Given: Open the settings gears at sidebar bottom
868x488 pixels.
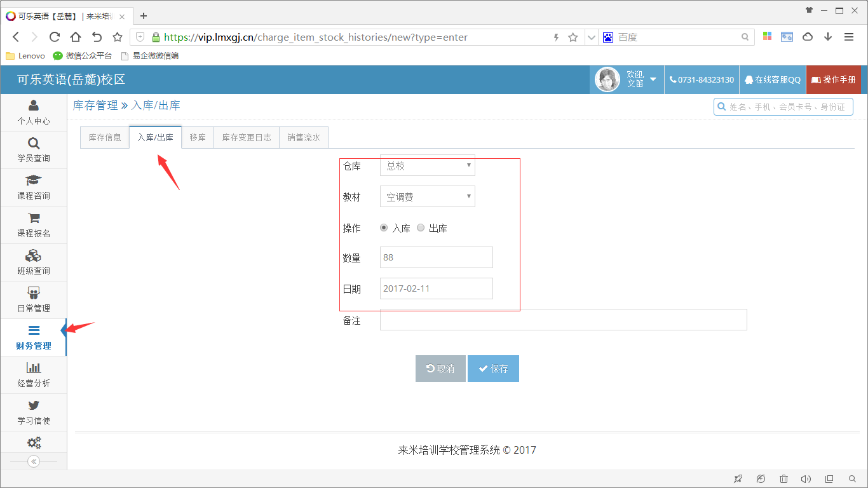Looking at the screenshot, I should pyautogui.click(x=34, y=442).
